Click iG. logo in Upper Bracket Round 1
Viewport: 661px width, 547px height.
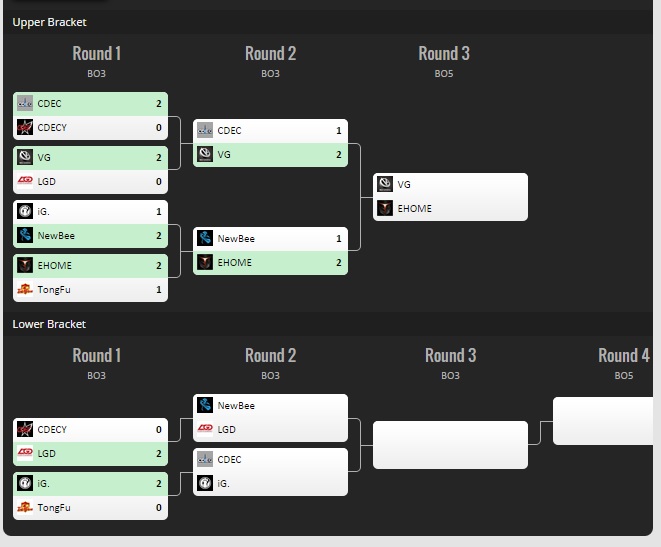tap(25, 211)
